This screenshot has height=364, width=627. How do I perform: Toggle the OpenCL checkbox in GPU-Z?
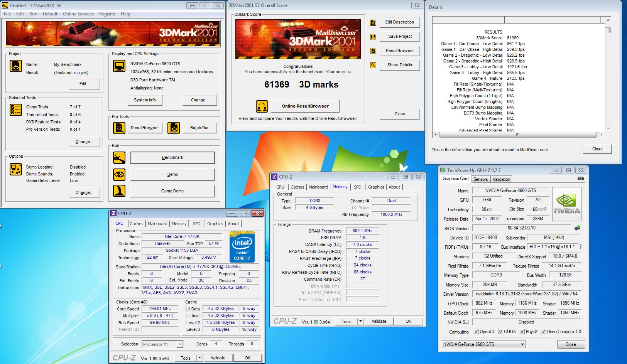476,332
